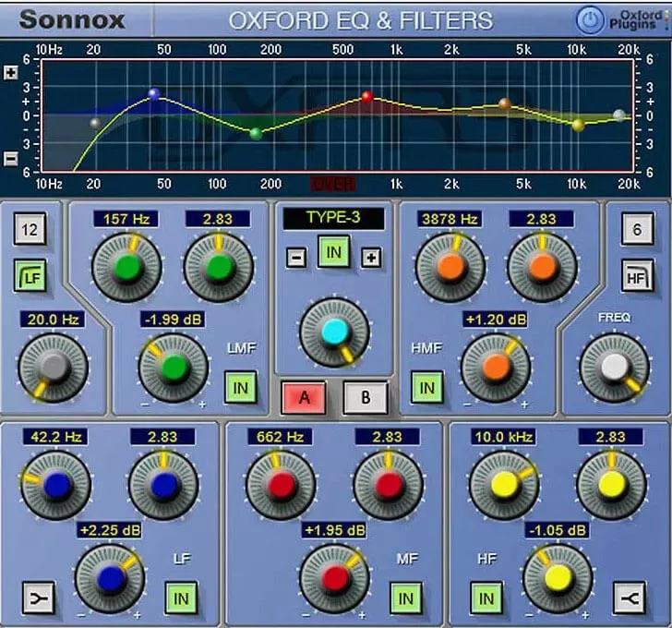Image resolution: width=672 pixels, height=628 pixels.
Task: Switch to preset B
Action: 365,398
